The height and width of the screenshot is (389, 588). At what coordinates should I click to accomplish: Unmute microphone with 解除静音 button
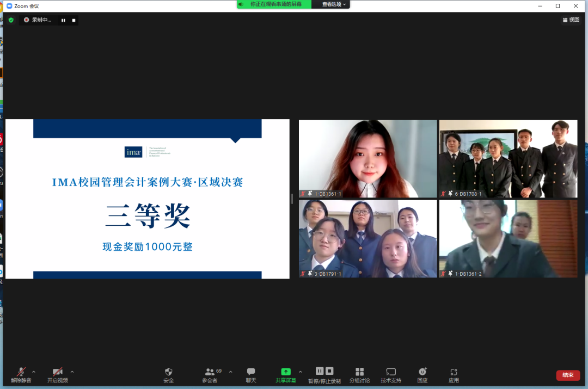click(21, 375)
